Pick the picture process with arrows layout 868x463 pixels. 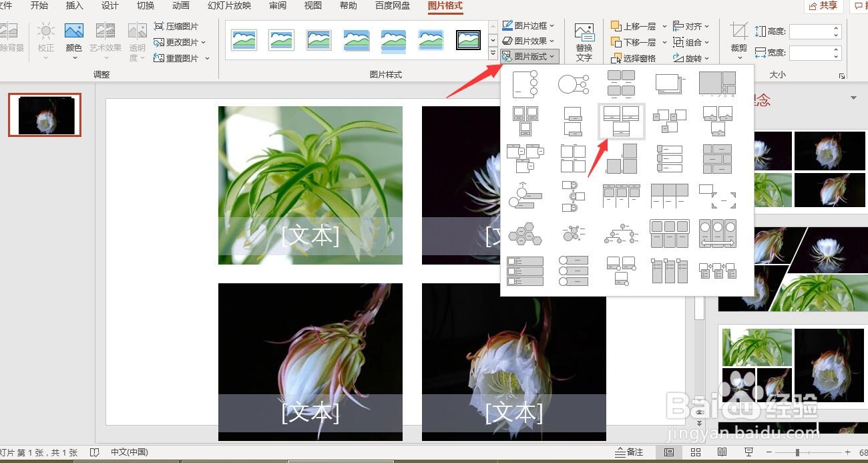coord(717,271)
